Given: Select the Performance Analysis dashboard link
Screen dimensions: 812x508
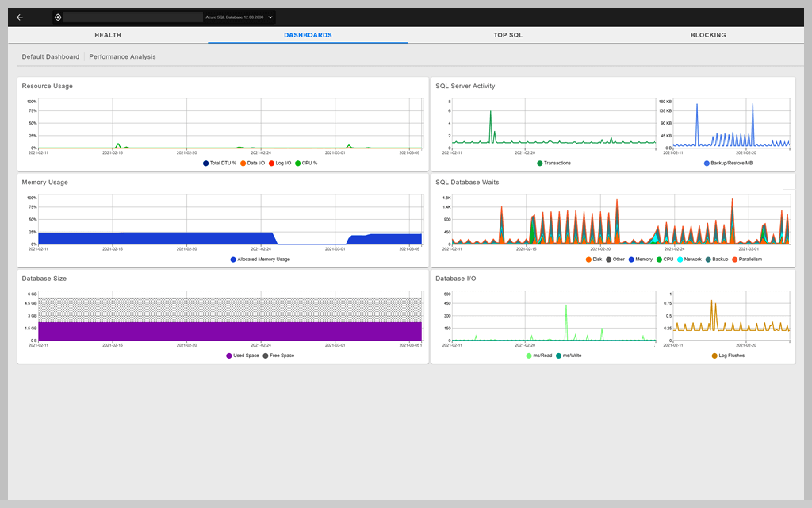Looking at the screenshot, I should tap(121, 56).
